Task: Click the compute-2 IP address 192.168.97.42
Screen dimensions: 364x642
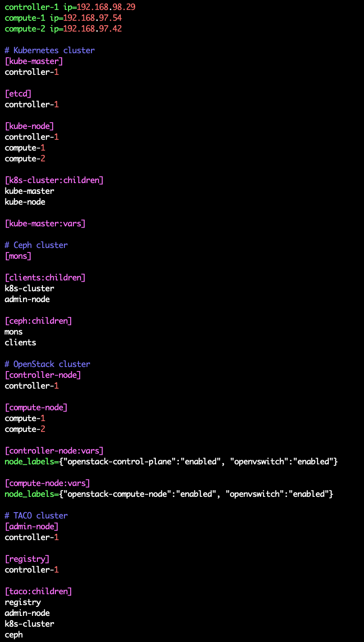Action: point(92,29)
